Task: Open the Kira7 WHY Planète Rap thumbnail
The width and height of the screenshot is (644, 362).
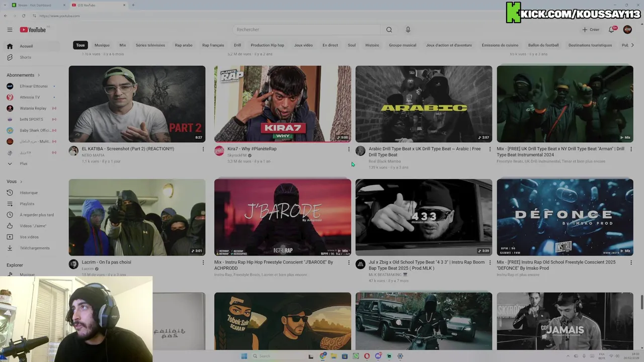Action: tap(283, 104)
